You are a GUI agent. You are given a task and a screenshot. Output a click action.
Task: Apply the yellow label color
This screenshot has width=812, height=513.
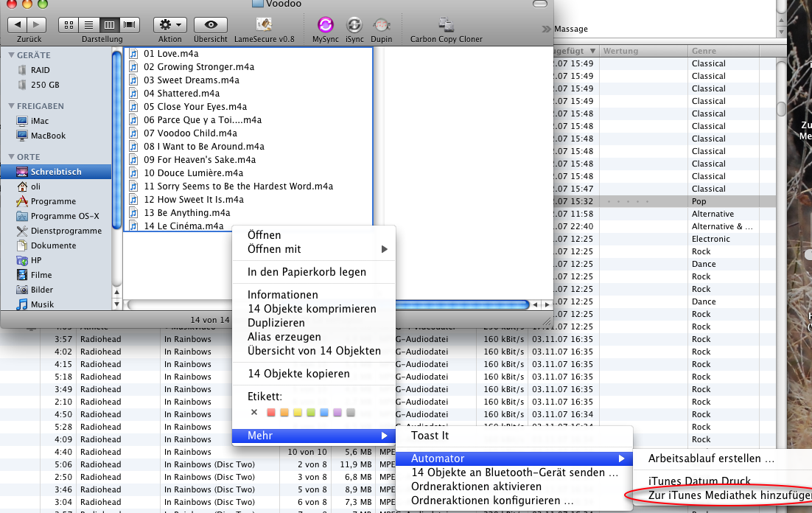tap(297, 413)
